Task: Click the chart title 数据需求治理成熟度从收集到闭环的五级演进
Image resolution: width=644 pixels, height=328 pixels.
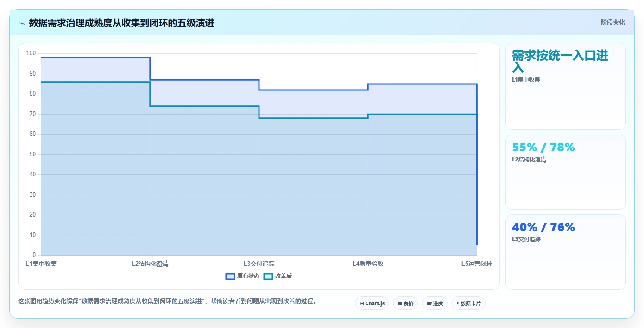Action: click(x=121, y=23)
